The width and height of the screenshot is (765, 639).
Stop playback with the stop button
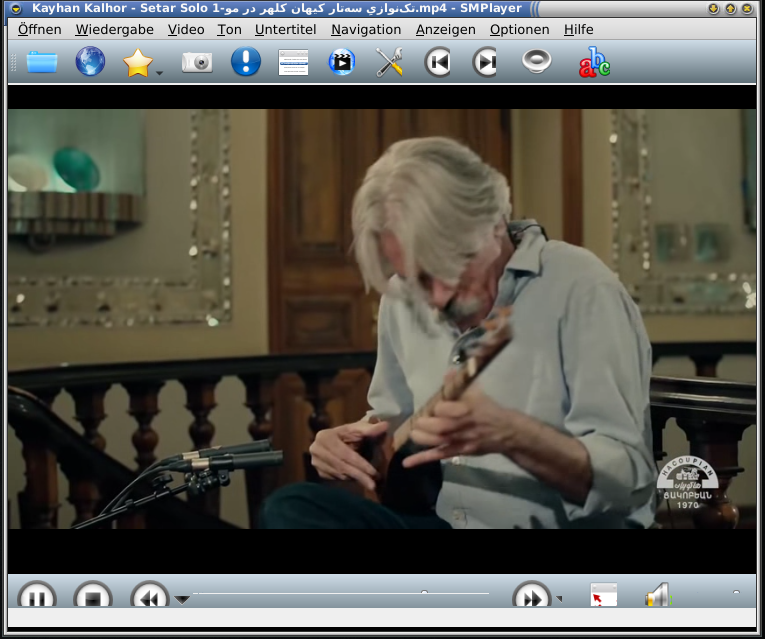(93, 597)
